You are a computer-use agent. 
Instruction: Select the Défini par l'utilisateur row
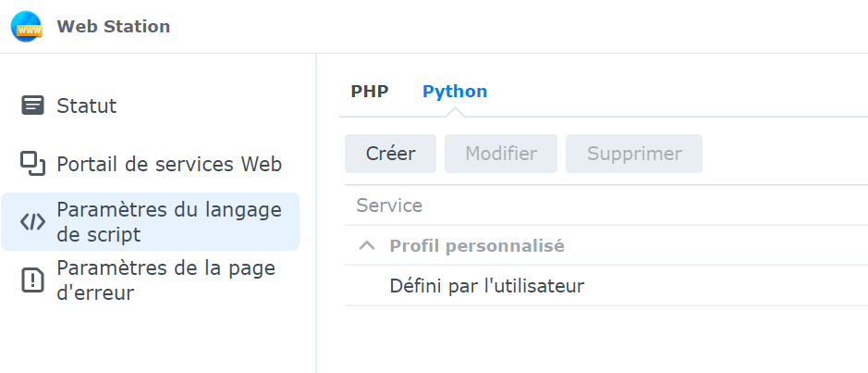[487, 286]
